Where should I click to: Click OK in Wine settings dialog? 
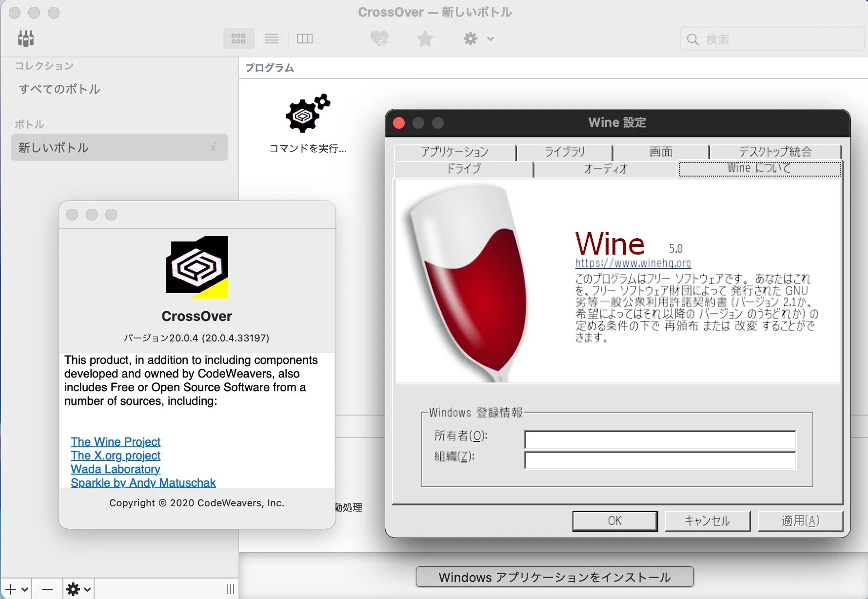pos(615,521)
